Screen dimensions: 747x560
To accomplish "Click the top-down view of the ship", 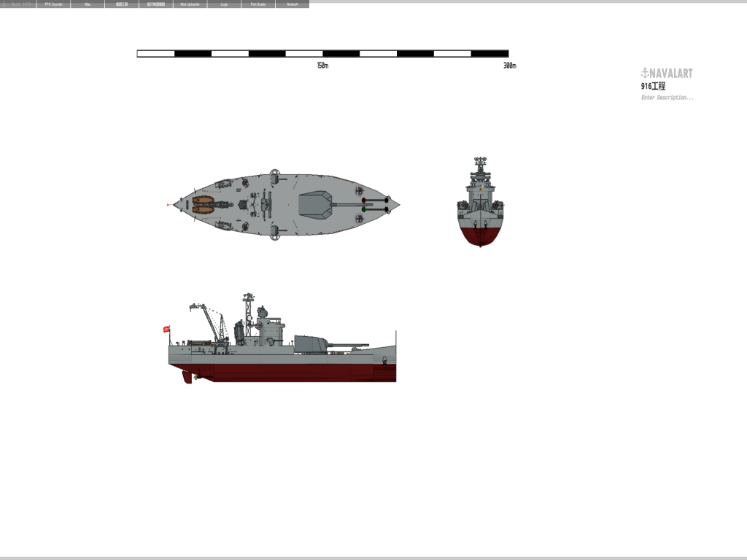I will click(284, 205).
